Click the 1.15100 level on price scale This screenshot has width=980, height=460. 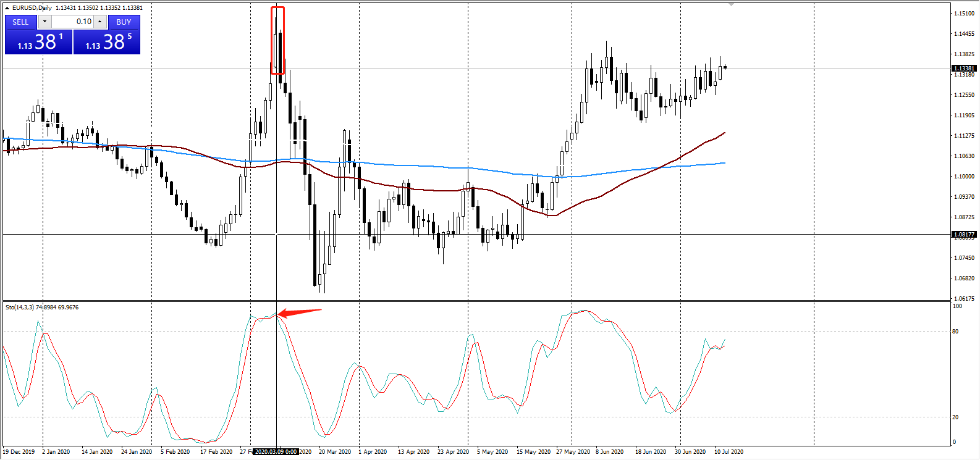coord(964,14)
